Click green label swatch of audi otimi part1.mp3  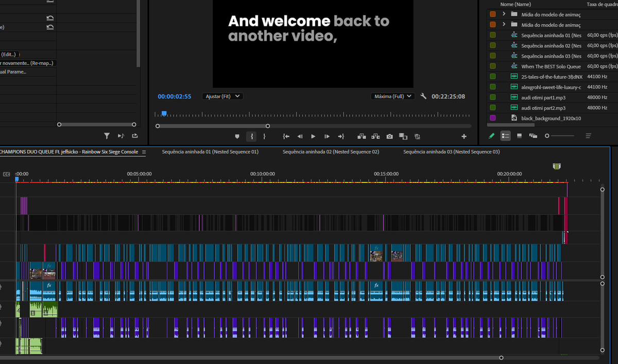pos(493,97)
